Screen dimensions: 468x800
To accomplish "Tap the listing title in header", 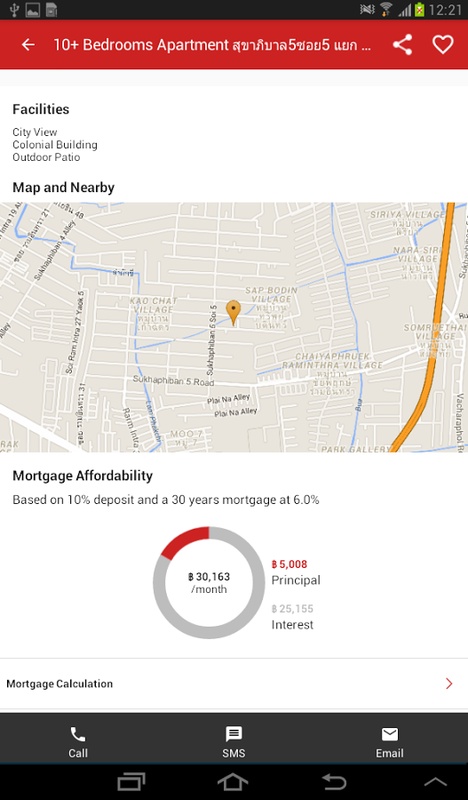I will tap(212, 45).
